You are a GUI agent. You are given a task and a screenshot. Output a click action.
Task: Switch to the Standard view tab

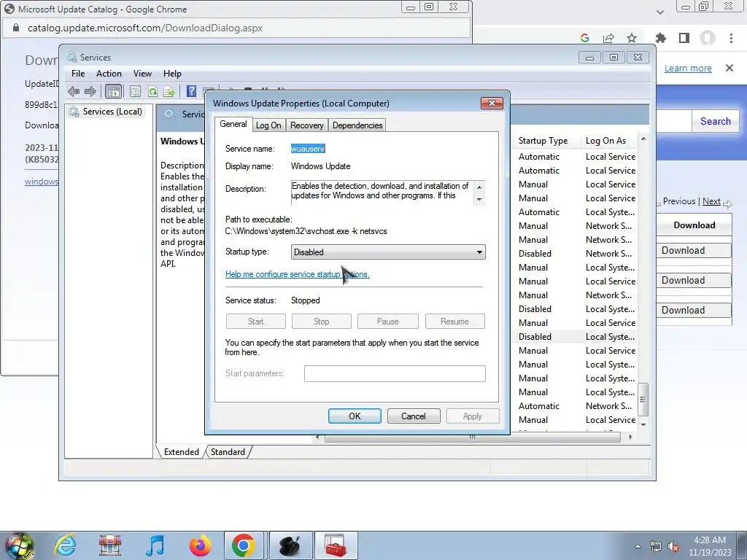[228, 452]
